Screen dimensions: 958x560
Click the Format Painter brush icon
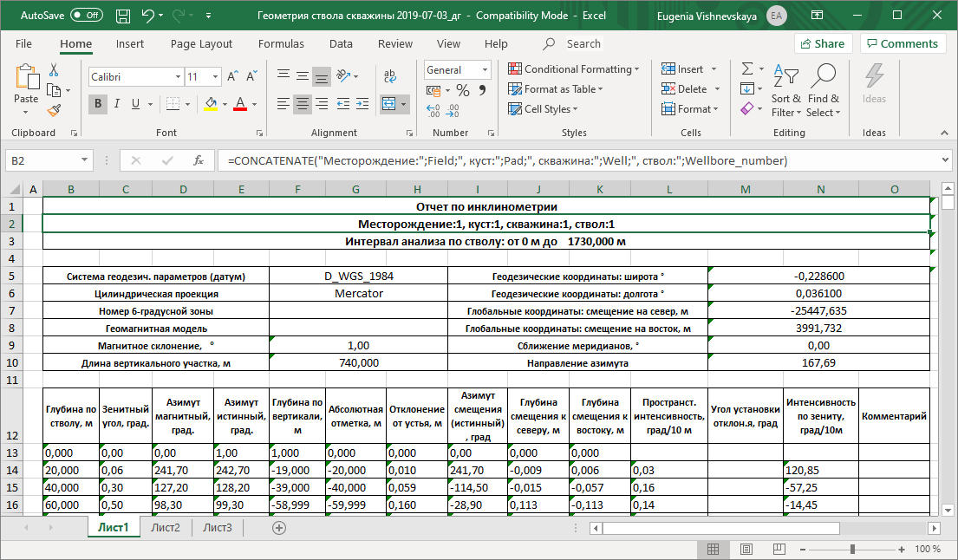coord(54,110)
